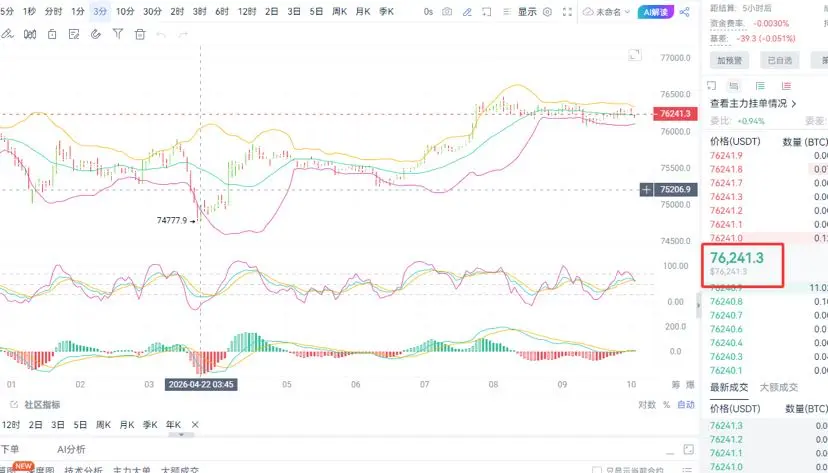The height and width of the screenshot is (473, 828).
Task: Switch to 2时 timeframe in top bar
Action: [x=177, y=11]
